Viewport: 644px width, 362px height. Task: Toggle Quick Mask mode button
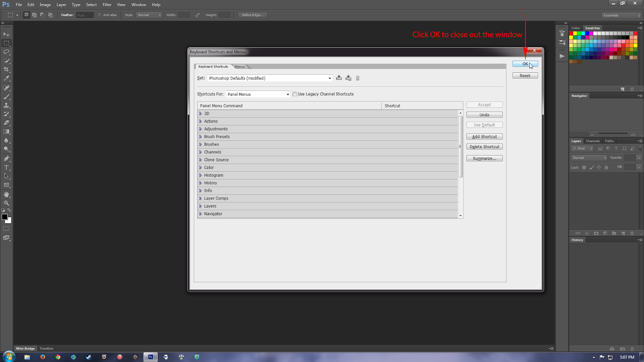[6, 228]
